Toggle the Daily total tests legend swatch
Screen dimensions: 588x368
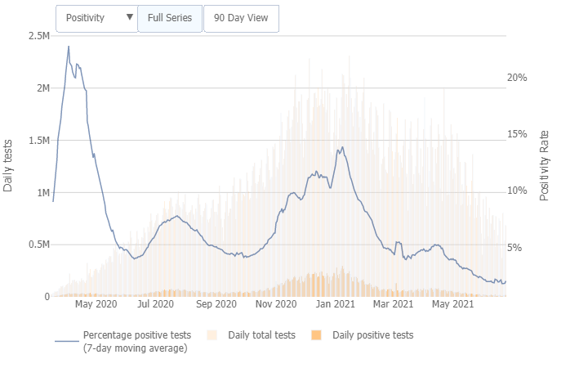pyautogui.click(x=212, y=335)
